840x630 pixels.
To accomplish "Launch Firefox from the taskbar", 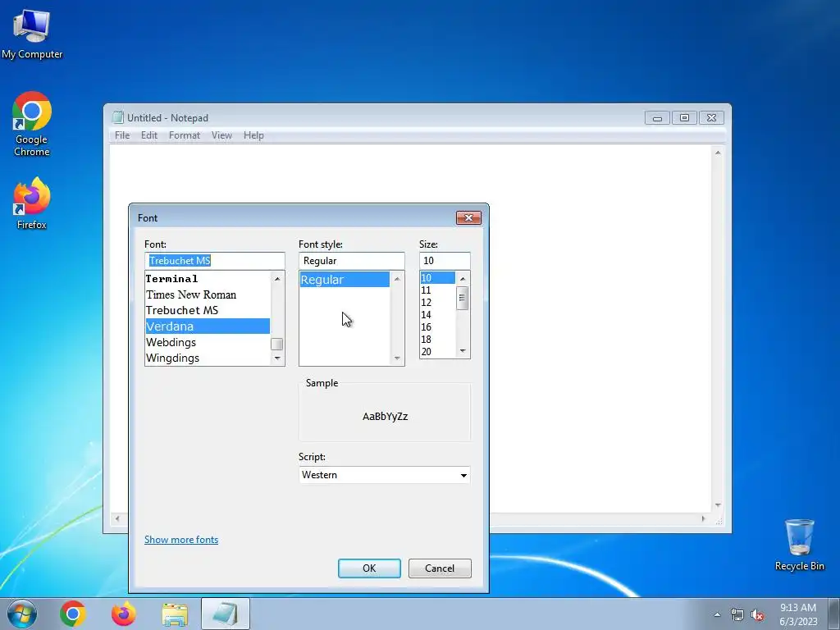I will click(123, 614).
